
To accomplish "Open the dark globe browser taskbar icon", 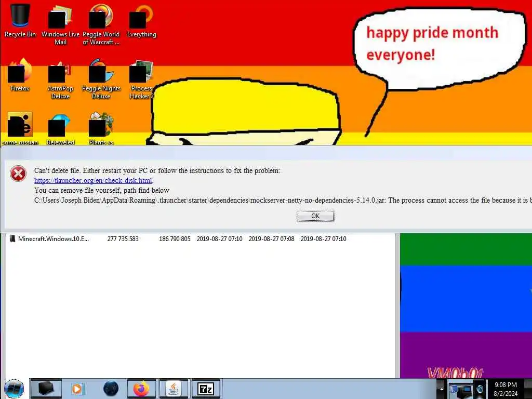I will point(111,389).
